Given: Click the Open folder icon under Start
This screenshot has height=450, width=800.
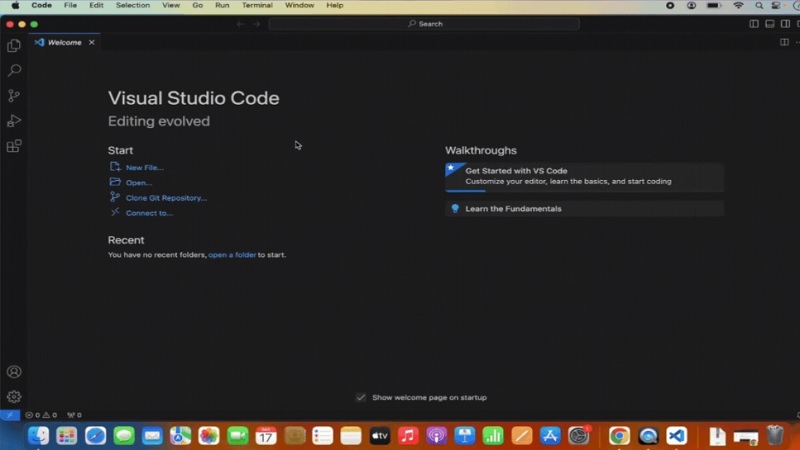Looking at the screenshot, I should 115,182.
